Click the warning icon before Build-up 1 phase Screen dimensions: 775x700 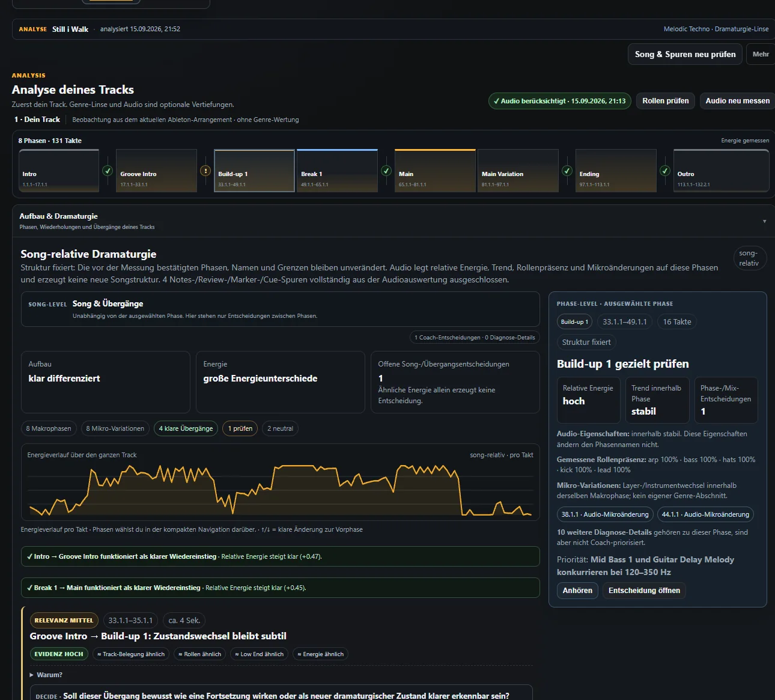[x=205, y=171]
